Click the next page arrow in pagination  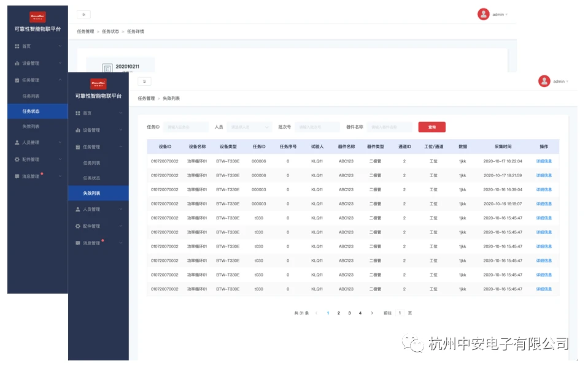point(372,313)
